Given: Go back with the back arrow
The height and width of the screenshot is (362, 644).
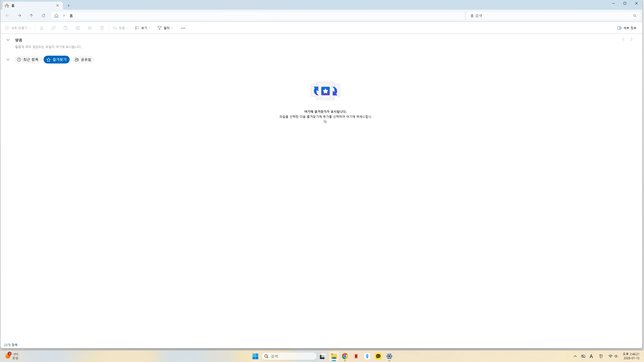Looking at the screenshot, I should coord(7,16).
